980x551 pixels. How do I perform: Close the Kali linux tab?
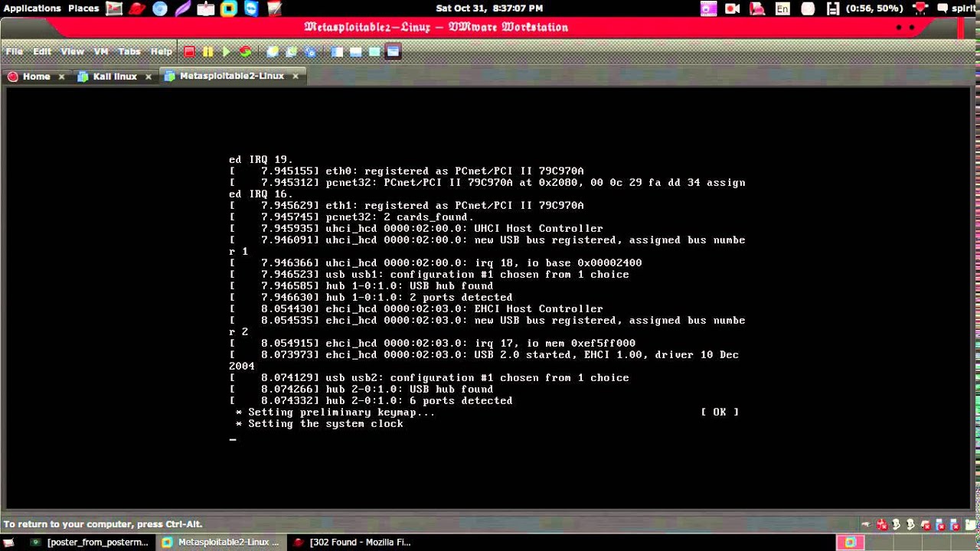(x=149, y=77)
